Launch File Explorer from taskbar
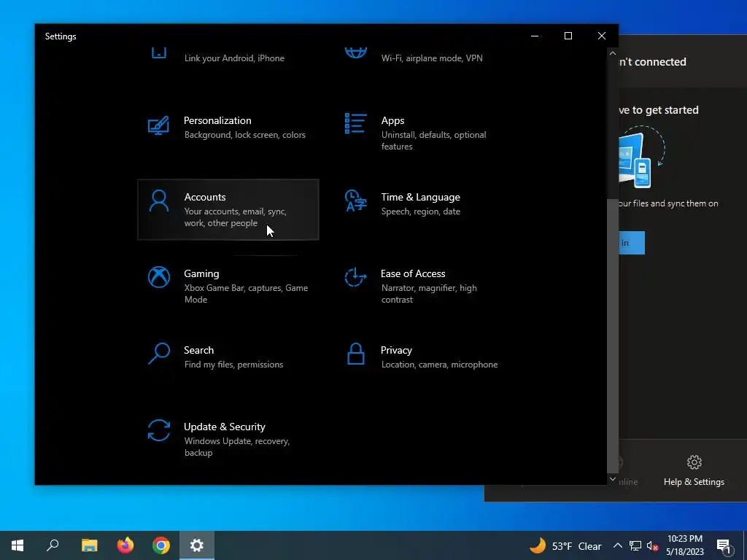 [89, 545]
